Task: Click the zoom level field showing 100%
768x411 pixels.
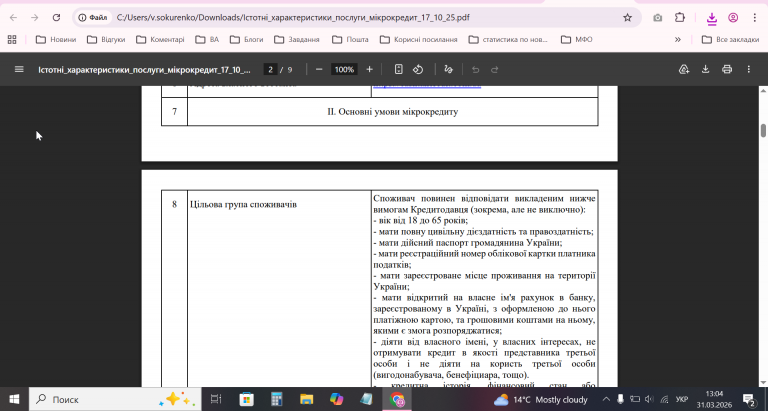Action: 344,70
